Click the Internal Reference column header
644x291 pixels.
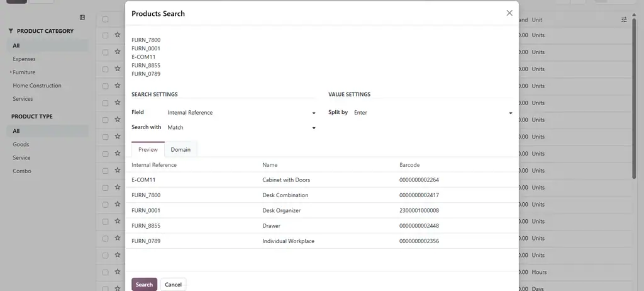coord(154,164)
